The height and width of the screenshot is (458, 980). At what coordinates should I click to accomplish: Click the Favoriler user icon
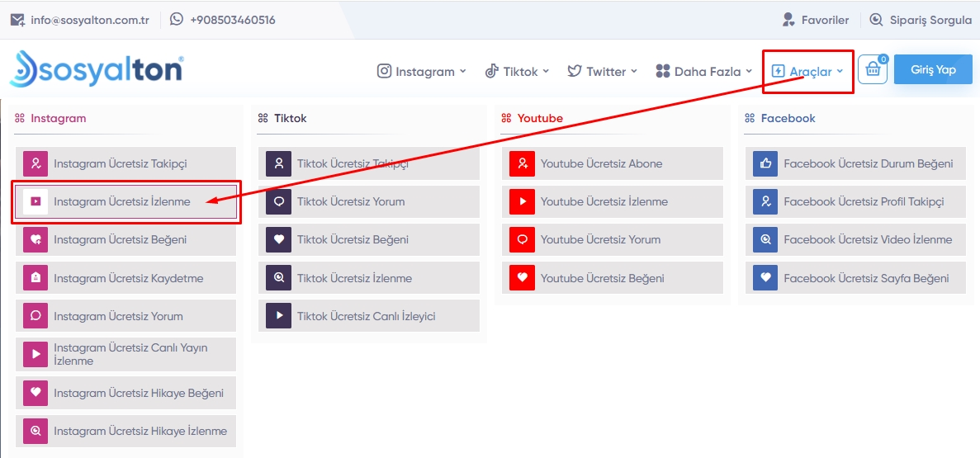[x=788, y=20]
